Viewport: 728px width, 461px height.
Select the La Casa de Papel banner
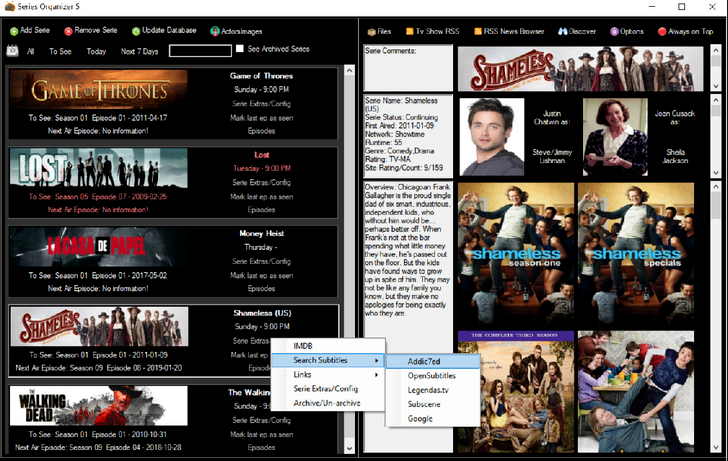click(x=98, y=247)
